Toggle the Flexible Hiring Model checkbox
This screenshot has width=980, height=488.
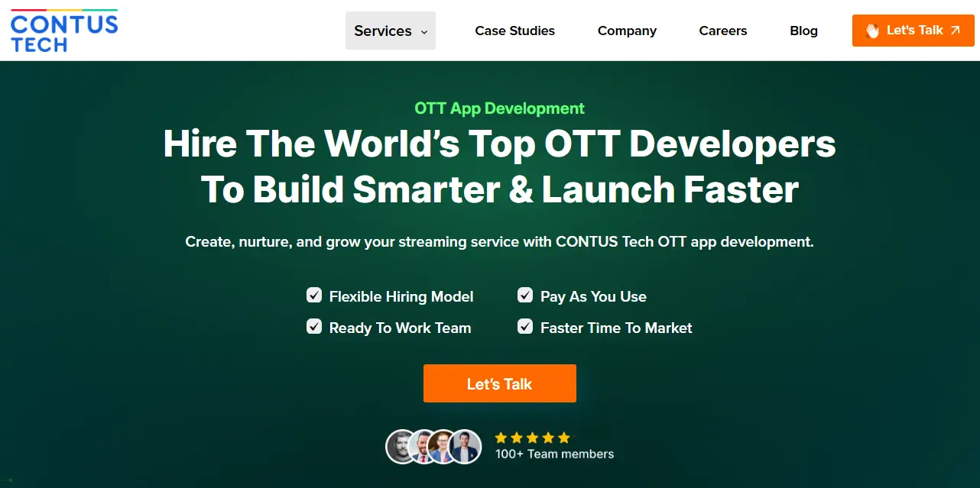pyautogui.click(x=314, y=295)
